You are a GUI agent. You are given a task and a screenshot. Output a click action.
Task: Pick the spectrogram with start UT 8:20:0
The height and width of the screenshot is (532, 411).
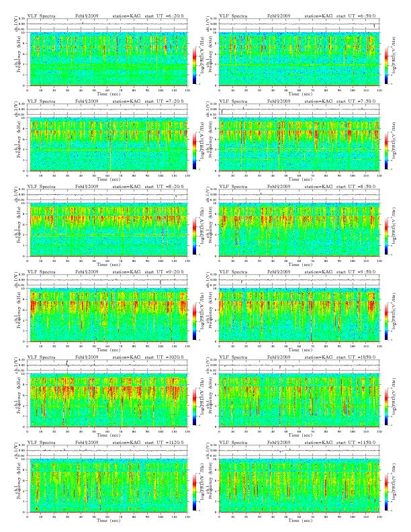[109, 230]
